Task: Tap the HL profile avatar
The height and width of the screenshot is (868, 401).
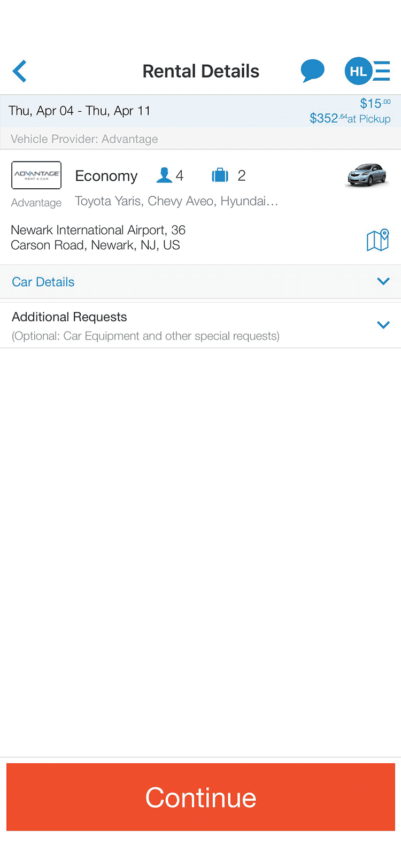Action: [358, 71]
